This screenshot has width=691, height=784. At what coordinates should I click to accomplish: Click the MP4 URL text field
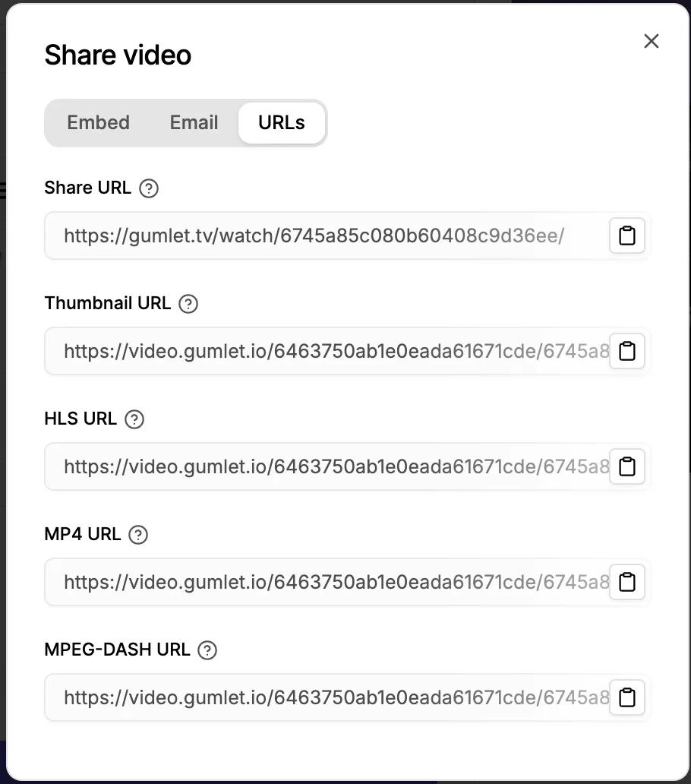coord(327,582)
